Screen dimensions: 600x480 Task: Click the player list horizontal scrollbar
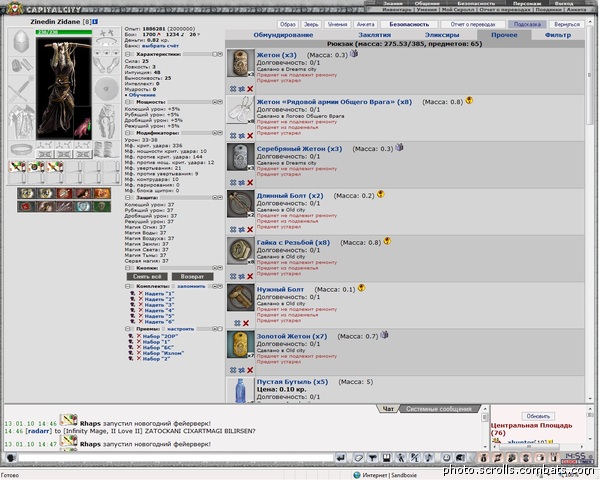(538, 447)
